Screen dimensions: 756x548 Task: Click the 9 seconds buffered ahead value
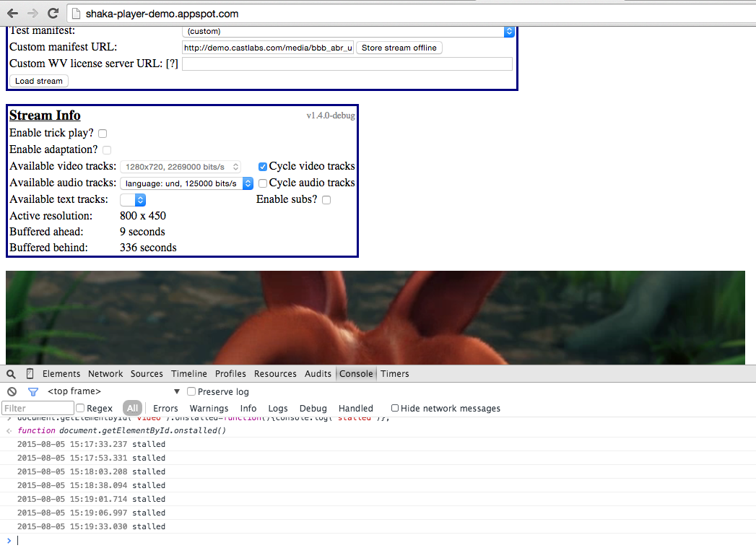click(142, 232)
